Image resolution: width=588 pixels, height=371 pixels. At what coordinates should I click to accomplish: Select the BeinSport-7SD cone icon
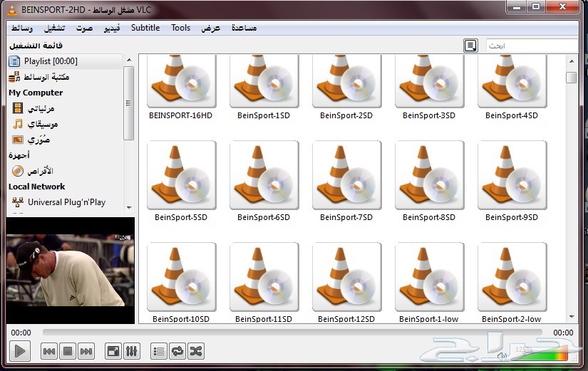pyautogui.click(x=347, y=175)
